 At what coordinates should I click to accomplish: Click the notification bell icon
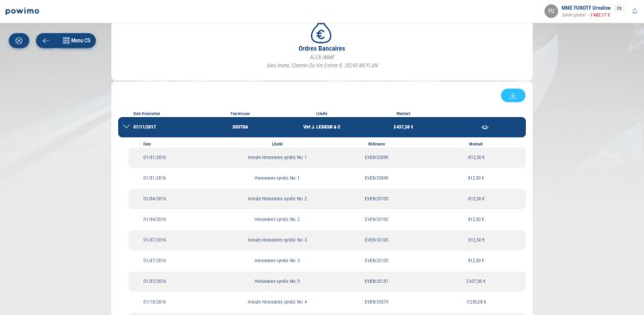point(634,11)
